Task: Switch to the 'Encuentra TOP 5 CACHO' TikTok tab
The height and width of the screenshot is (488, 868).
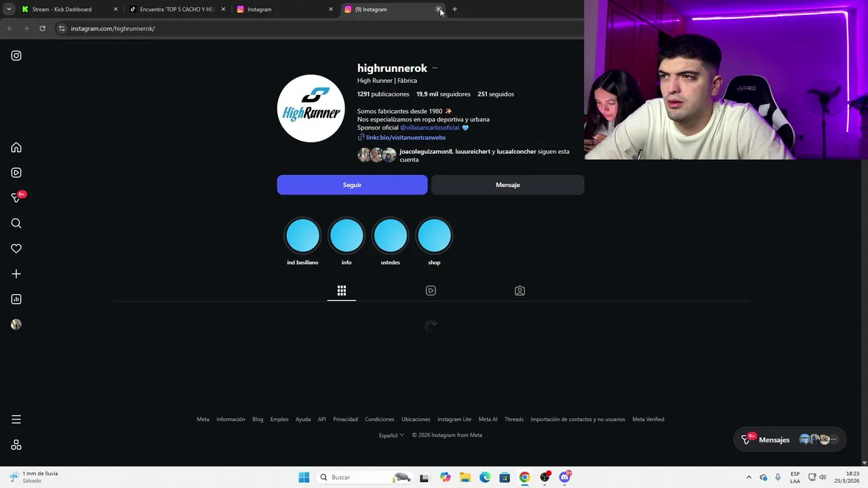Action: tap(177, 9)
